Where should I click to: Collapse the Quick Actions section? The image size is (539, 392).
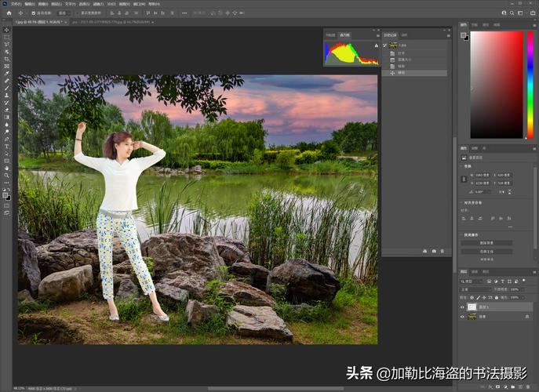tap(461, 235)
